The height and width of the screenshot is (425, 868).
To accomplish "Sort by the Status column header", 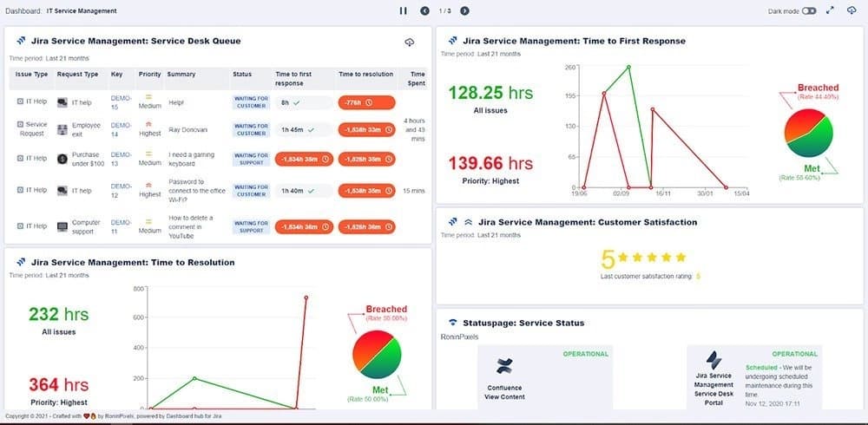I will tap(242, 75).
